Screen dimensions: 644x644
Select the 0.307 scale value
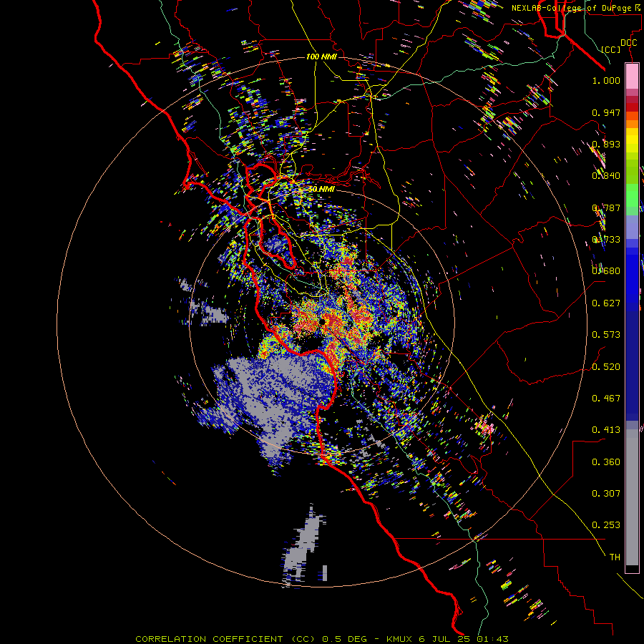click(606, 494)
